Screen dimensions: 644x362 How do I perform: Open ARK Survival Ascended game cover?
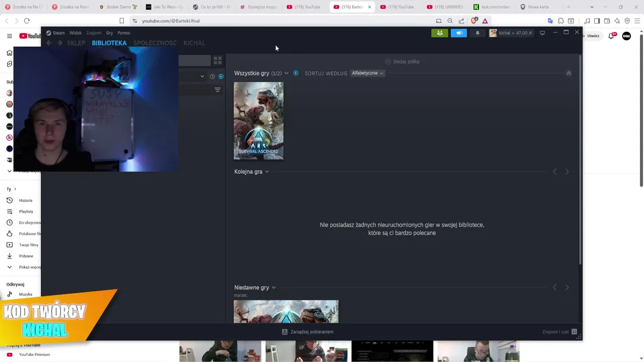pos(259,121)
